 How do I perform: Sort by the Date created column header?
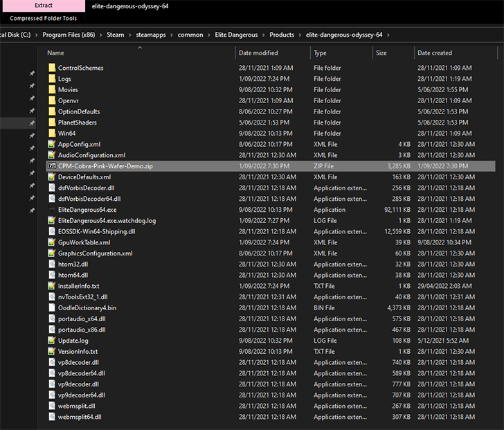435,53
